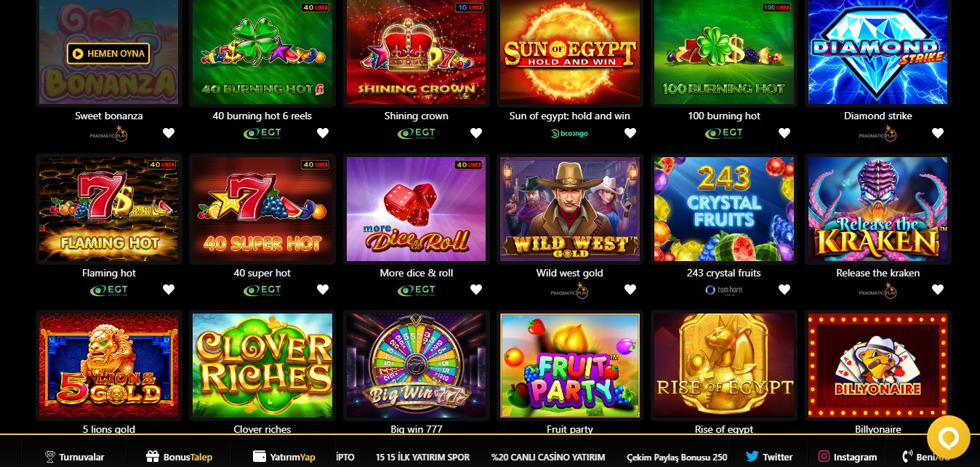The height and width of the screenshot is (467, 980).
Task: Open the orange live chat bubble
Action: point(949,437)
